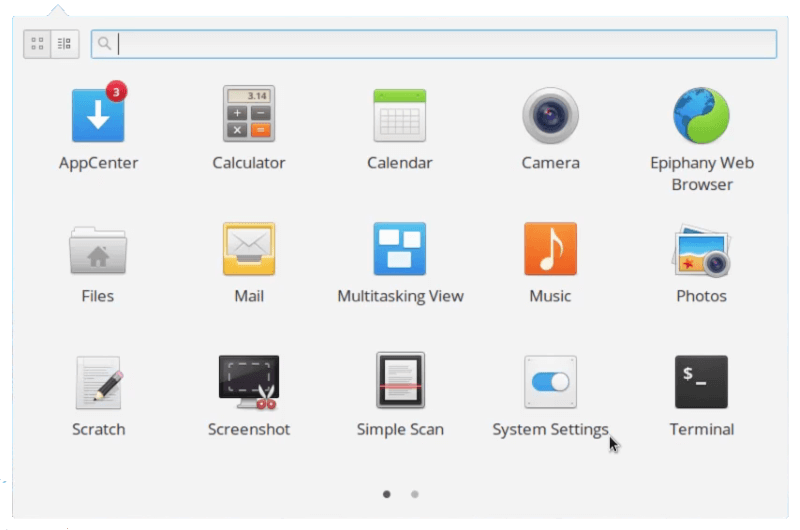This screenshot has height=530, width=800.
Task: Launch the Terminal
Action: (x=702, y=382)
